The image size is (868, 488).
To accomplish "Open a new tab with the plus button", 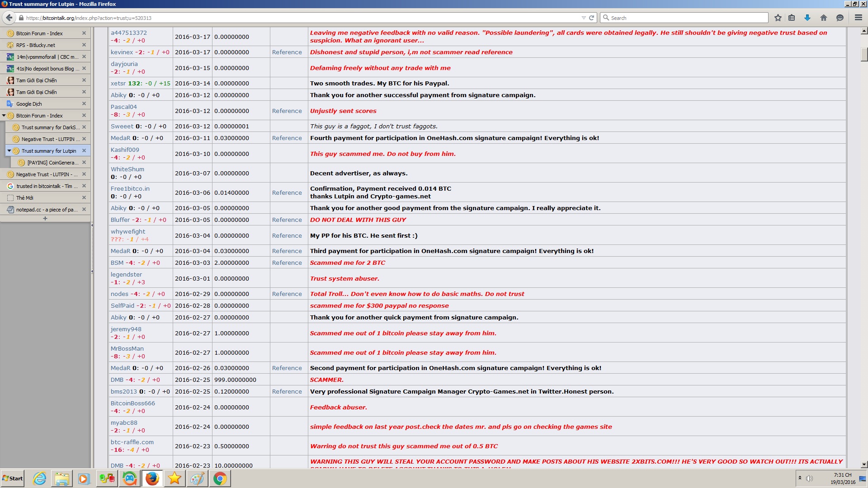I will (x=45, y=219).
